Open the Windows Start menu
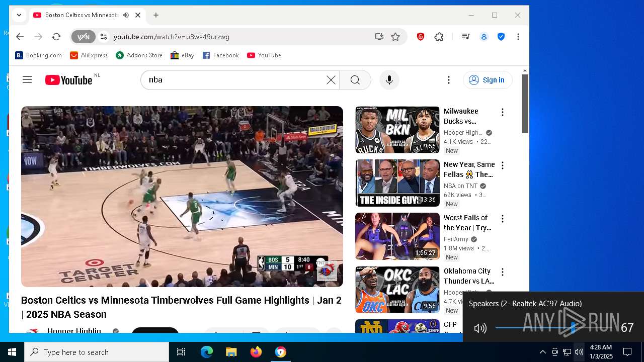The height and width of the screenshot is (362, 644). tap(12, 352)
